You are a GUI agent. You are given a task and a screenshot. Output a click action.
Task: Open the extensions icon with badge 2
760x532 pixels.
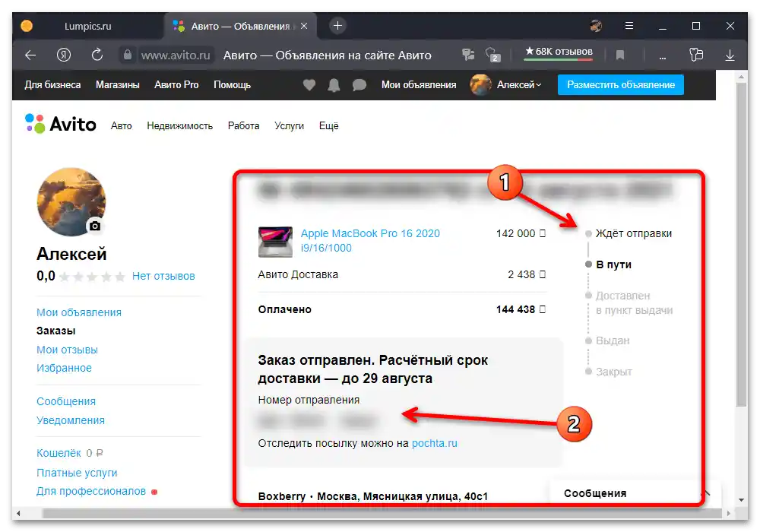492,55
